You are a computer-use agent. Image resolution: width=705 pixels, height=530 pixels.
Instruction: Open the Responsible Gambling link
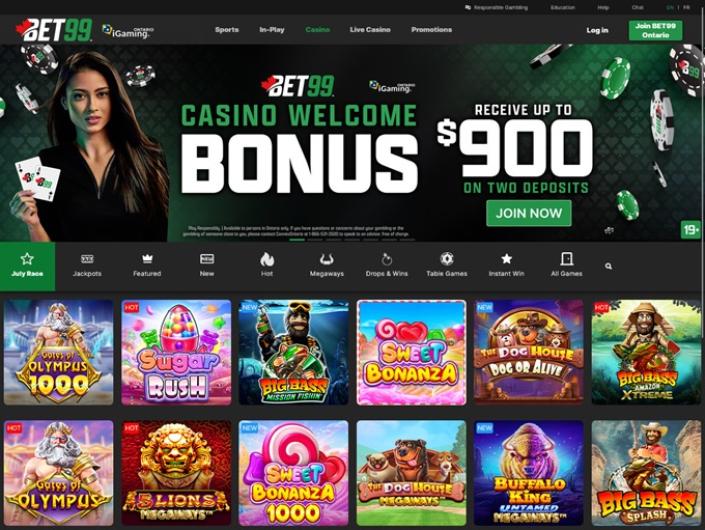[x=497, y=8]
